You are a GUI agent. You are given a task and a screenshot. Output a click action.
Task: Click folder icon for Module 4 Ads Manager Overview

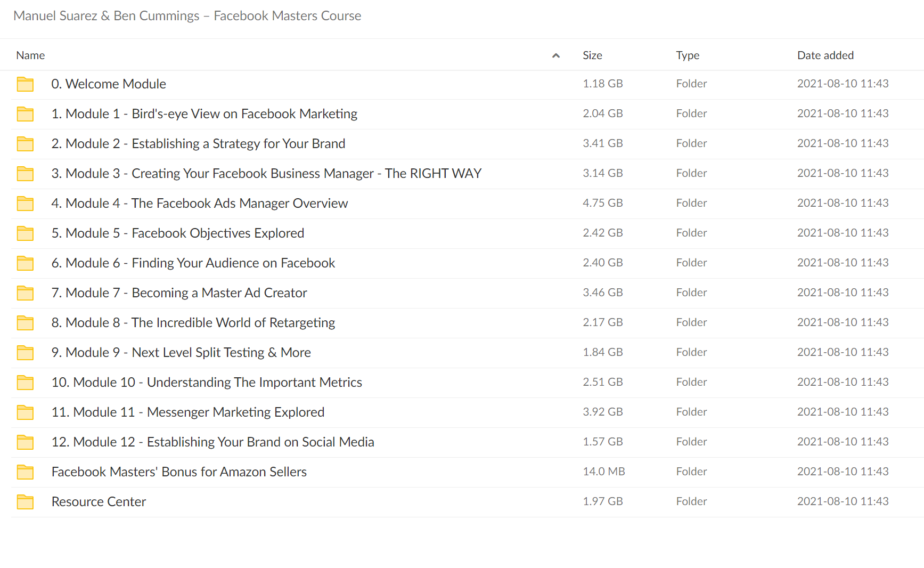(x=25, y=204)
